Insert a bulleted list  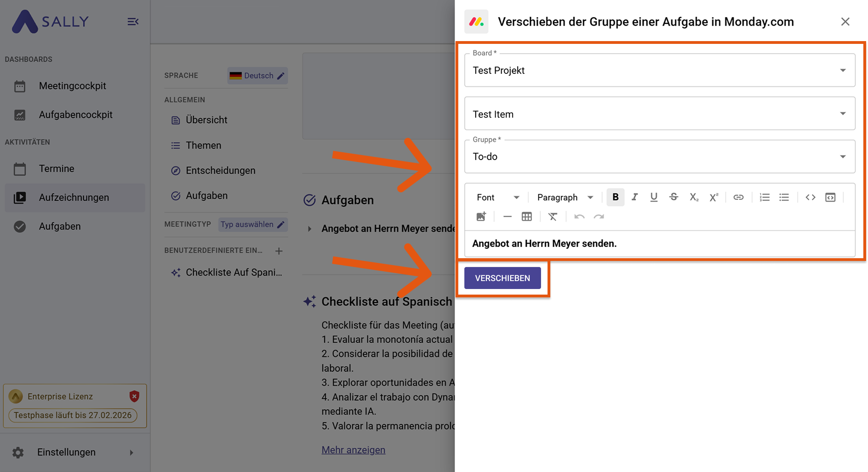tap(784, 197)
